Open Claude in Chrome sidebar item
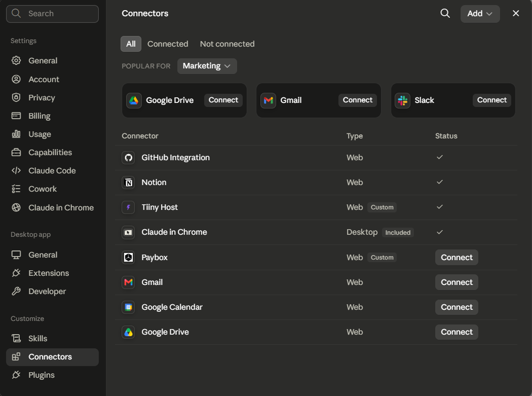The height and width of the screenshot is (396, 532). tap(52, 207)
